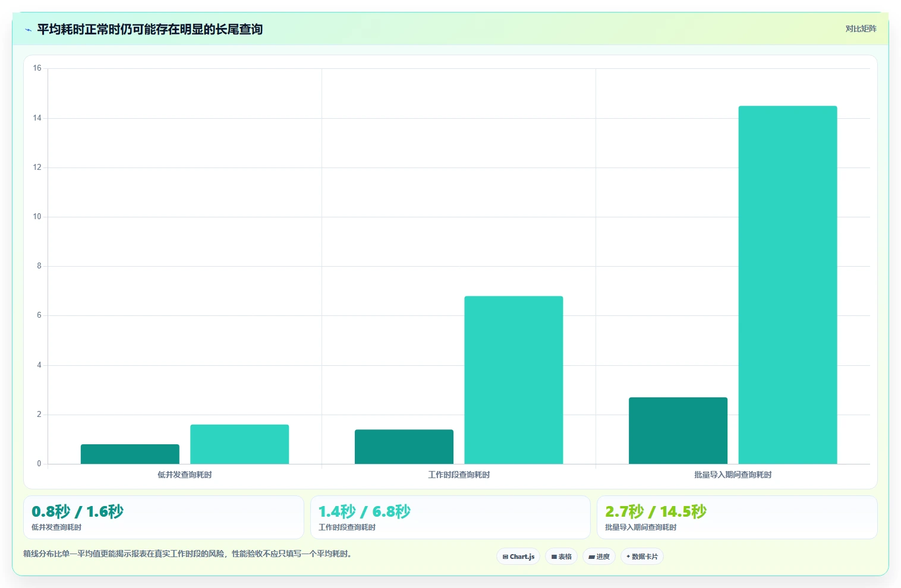This screenshot has height=588, width=901.
Task: Click the light bar for 低并发查询耗时
Action: pyautogui.click(x=240, y=444)
